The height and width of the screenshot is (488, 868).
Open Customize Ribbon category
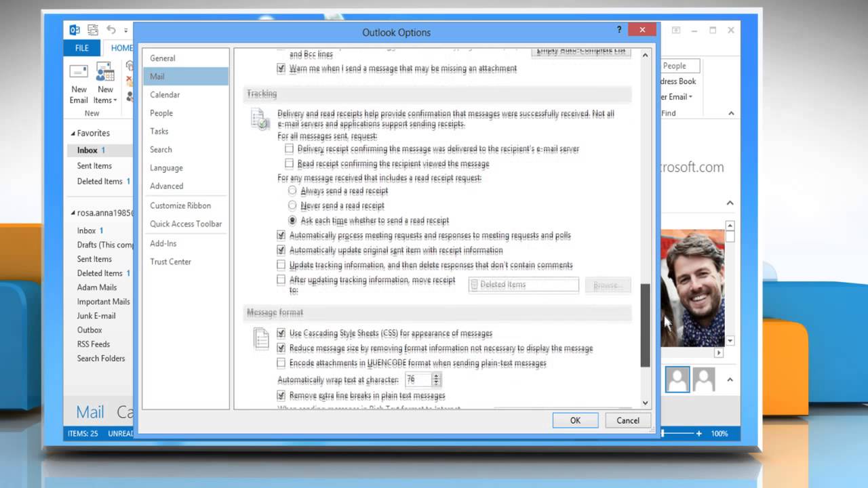pyautogui.click(x=185, y=205)
